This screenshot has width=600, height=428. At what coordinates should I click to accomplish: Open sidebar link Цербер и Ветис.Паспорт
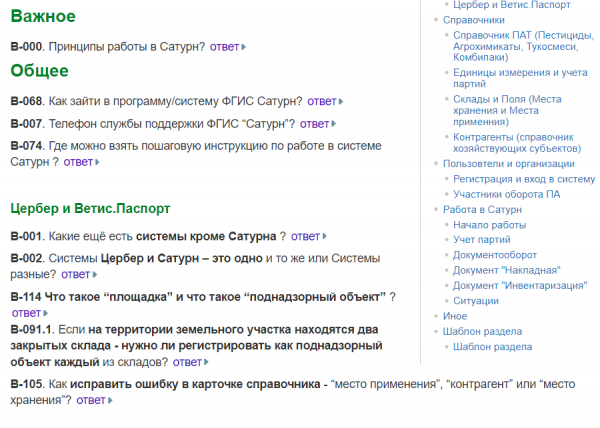coord(512,5)
